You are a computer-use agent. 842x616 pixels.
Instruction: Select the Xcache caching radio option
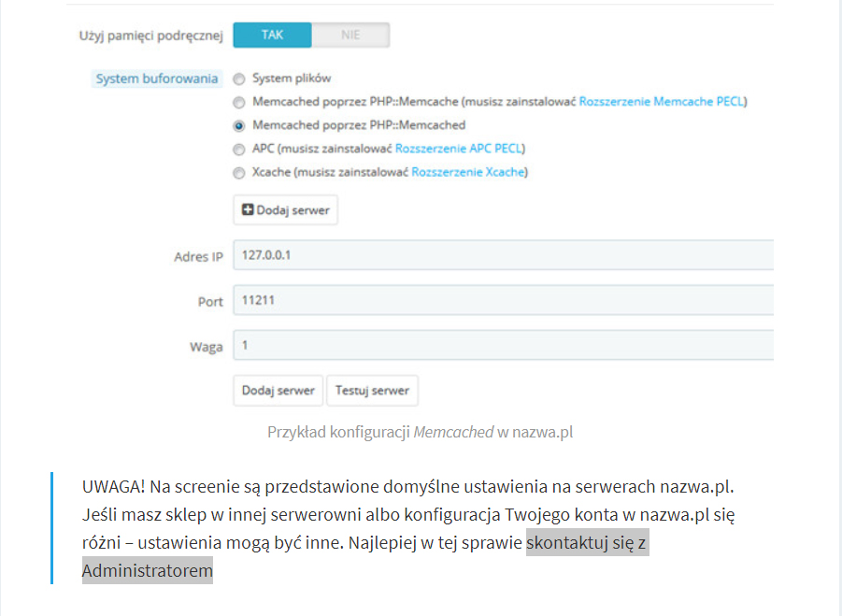[239, 173]
